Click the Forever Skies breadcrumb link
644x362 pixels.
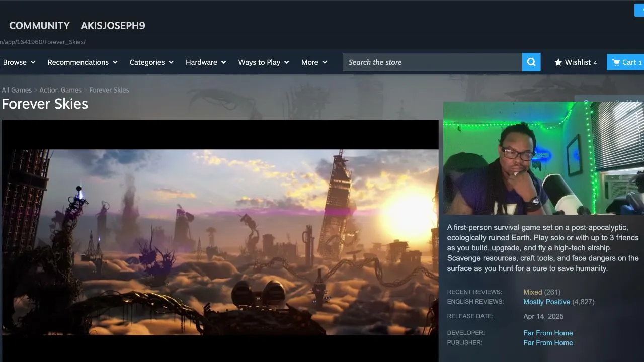coord(109,90)
